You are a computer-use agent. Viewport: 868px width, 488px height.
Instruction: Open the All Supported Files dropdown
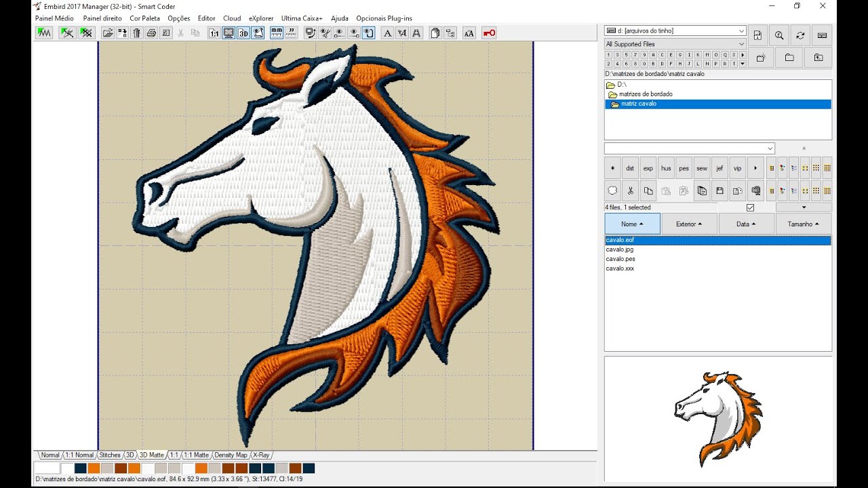coord(675,44)
